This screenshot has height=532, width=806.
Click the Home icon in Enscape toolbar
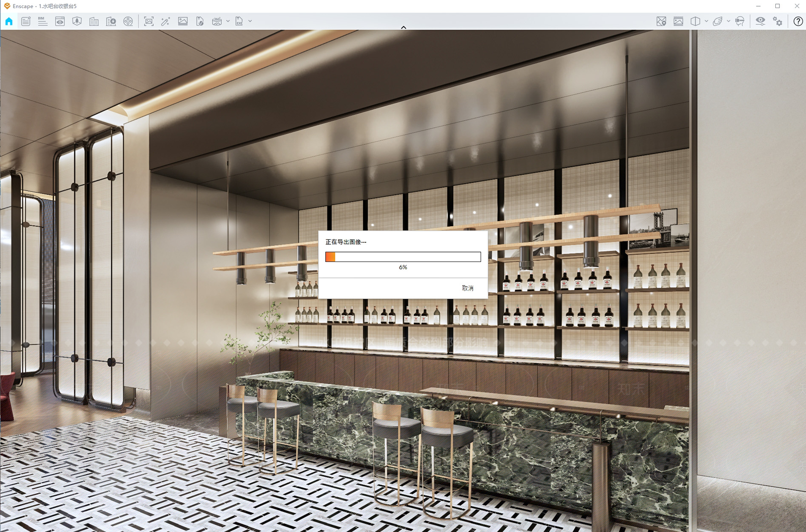coord(9,21)
